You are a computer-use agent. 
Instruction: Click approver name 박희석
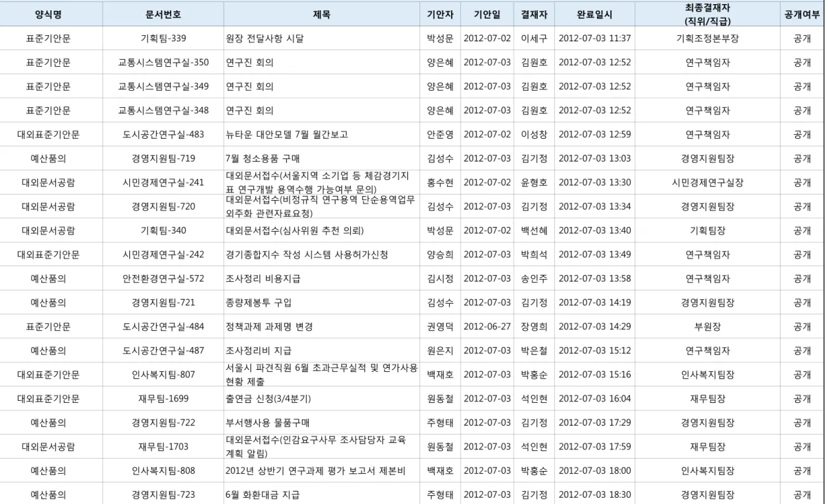point(534,255)
